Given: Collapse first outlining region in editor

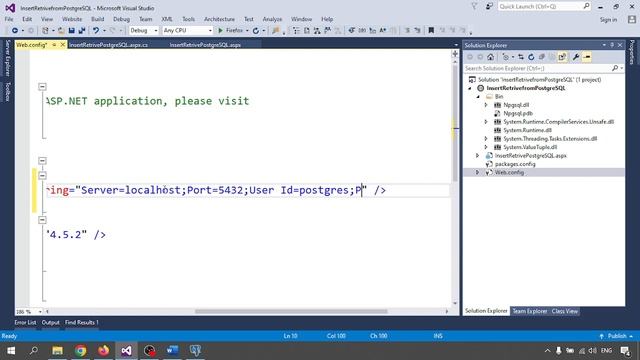Looking at the screenshot, I should [x=42, y=87].
